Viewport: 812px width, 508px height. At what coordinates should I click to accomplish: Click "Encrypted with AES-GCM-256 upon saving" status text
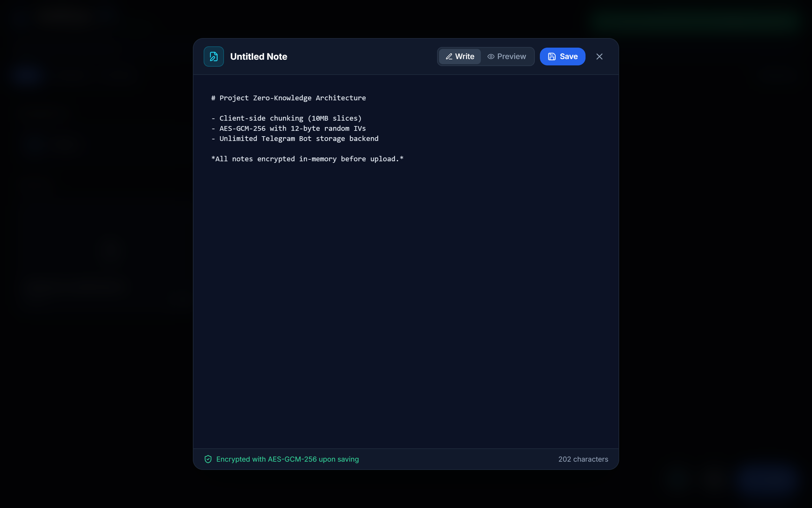[x=288, y=459]
